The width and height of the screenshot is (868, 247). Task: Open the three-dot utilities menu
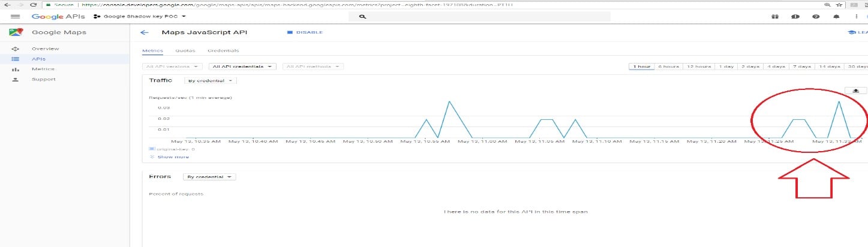tap(857, 17)
